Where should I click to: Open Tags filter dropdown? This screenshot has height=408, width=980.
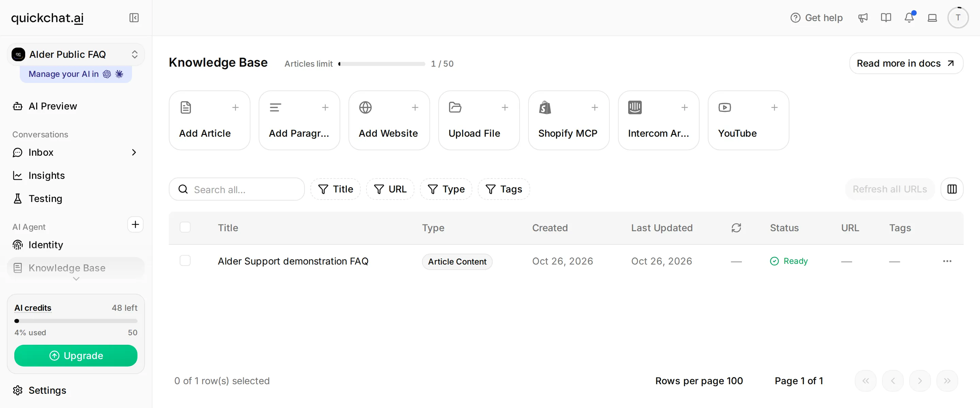click(x=504, y=189)
